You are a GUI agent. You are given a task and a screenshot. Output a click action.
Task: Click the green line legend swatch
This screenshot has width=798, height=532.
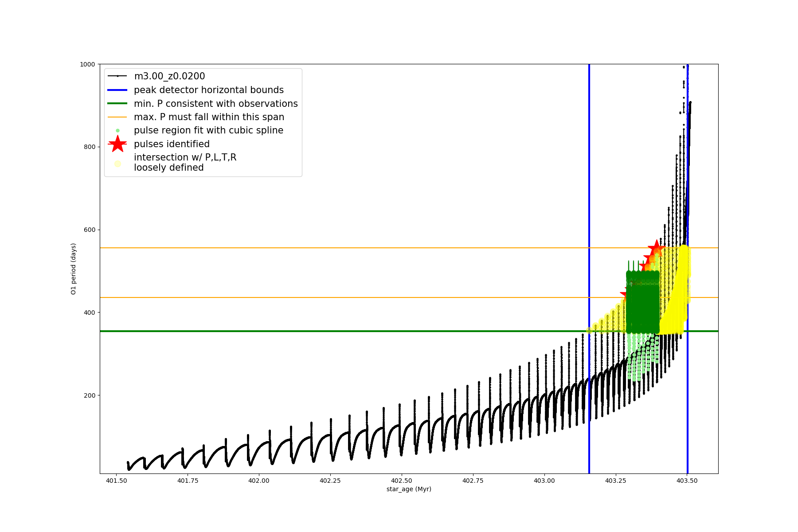click(x=117, y=104)
